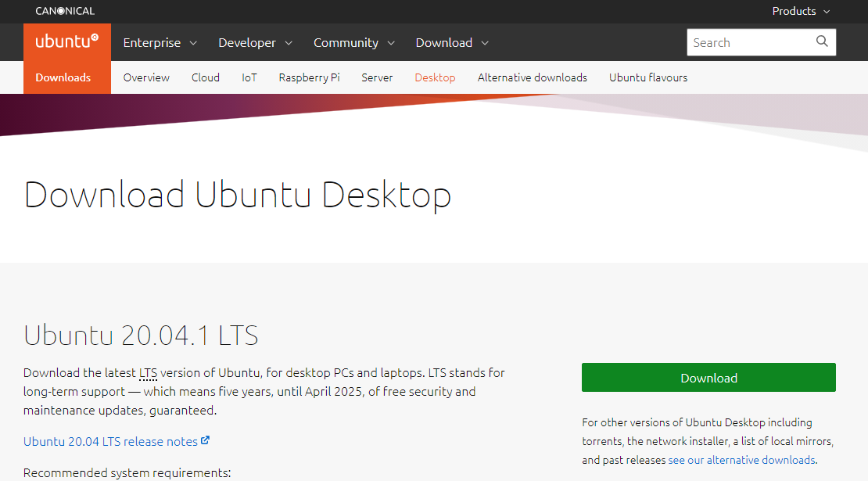Click into the Search input field
This screenshot has width=868, height=481.
coord(749,42)
